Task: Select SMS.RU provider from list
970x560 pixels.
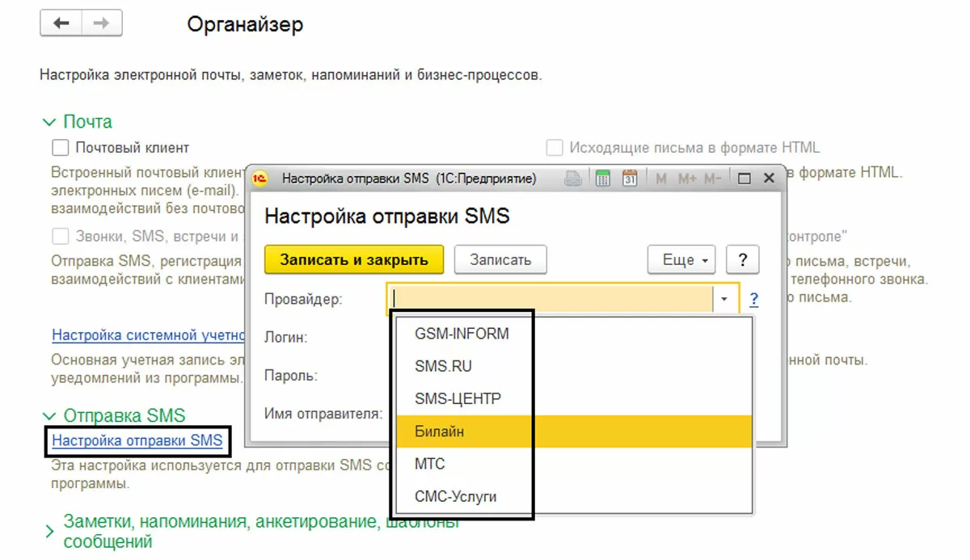Action: pyautogui.click(x=574, y=366)
